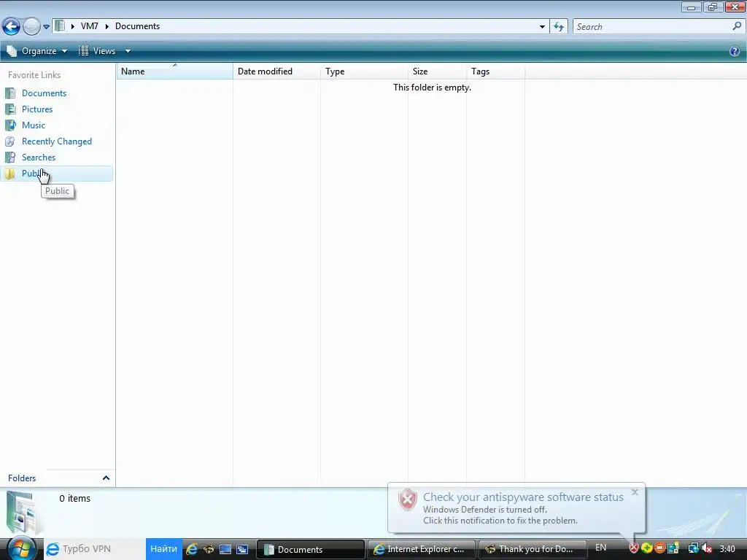Open Music in Favorite Links
747x560 pixels.
34,125
